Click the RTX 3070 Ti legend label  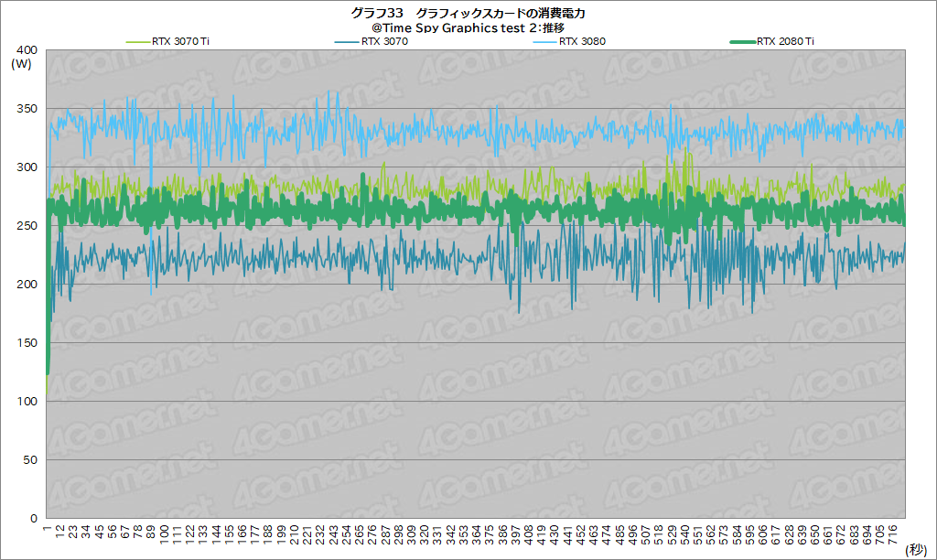click(x=180, y=41)
